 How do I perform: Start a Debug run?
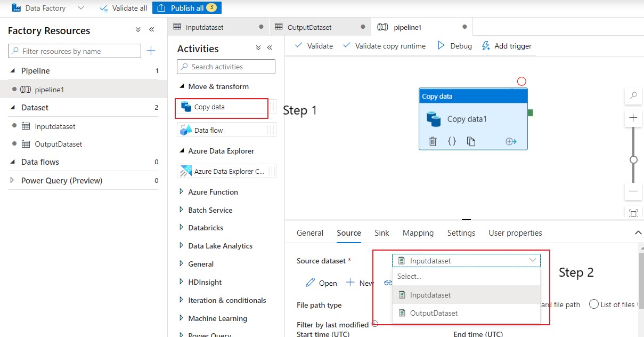click(454, 46)
